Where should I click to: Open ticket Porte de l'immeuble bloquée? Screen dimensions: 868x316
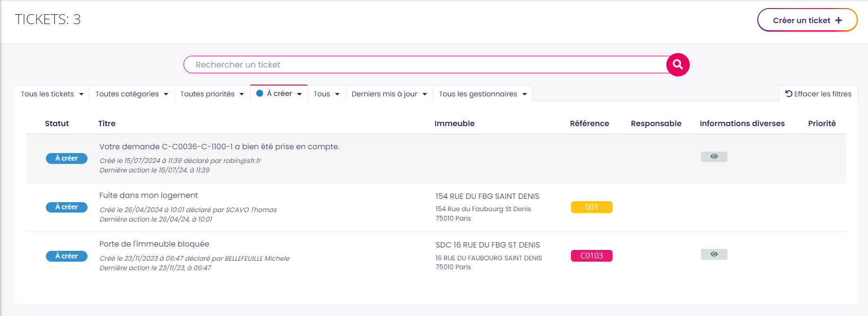154,244
